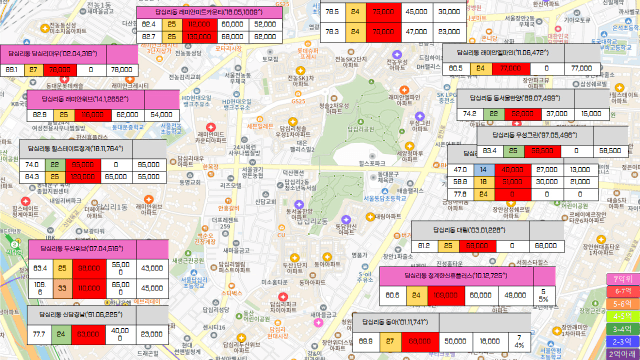This screenshot has width=640, height=360.
Task: Open the orange 두산1단지아파트 marker
Action: [x=295, y=258]
